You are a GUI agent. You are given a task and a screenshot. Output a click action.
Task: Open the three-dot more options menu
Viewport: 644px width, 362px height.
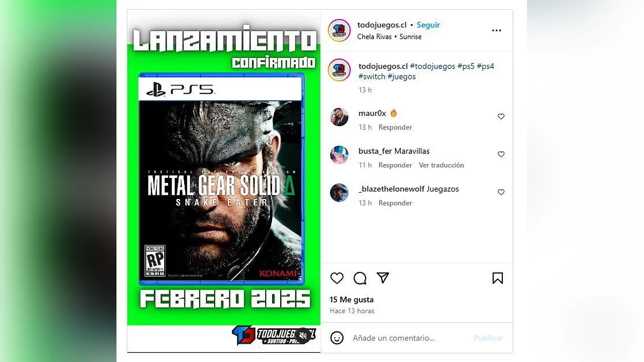tap(496, 31)
